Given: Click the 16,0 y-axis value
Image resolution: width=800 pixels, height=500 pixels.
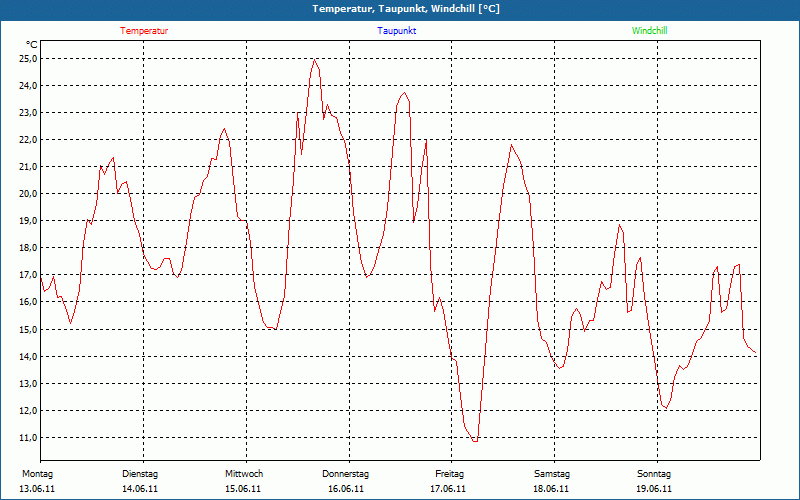Looking at the screenshot, I should (28, 302).
